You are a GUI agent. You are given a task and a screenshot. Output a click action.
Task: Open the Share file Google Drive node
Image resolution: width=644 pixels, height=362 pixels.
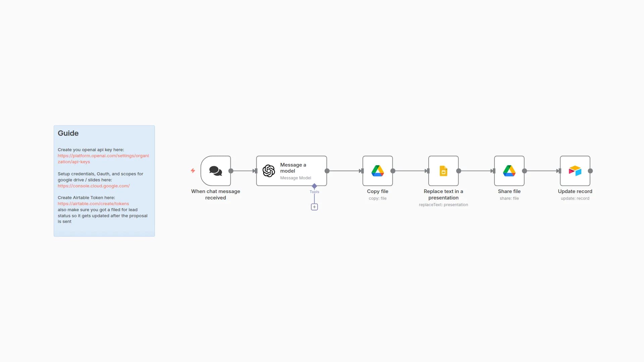[509, 171]
